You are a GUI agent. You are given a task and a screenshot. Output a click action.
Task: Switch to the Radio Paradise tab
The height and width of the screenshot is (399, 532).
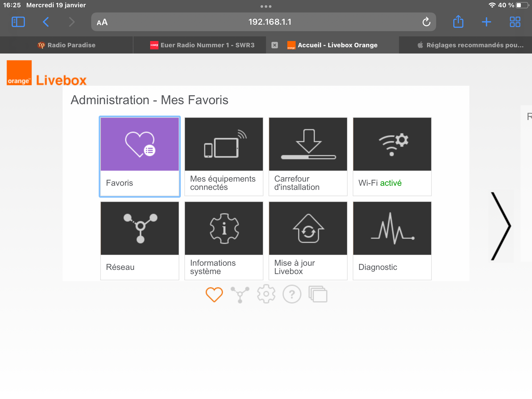coord(66,45)
